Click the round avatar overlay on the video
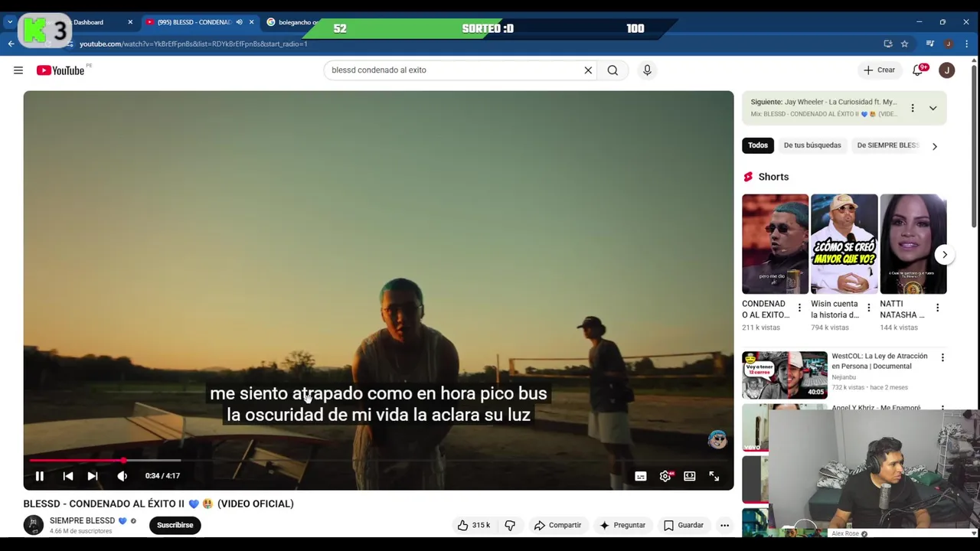 717,439
